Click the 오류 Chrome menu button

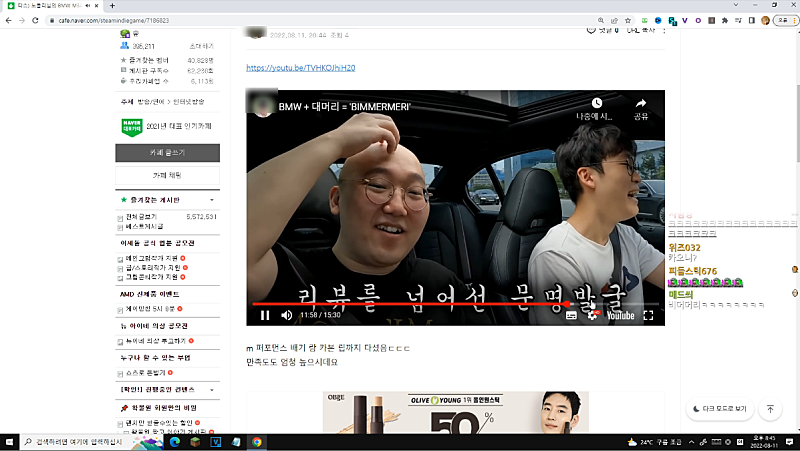pos(785,20)
